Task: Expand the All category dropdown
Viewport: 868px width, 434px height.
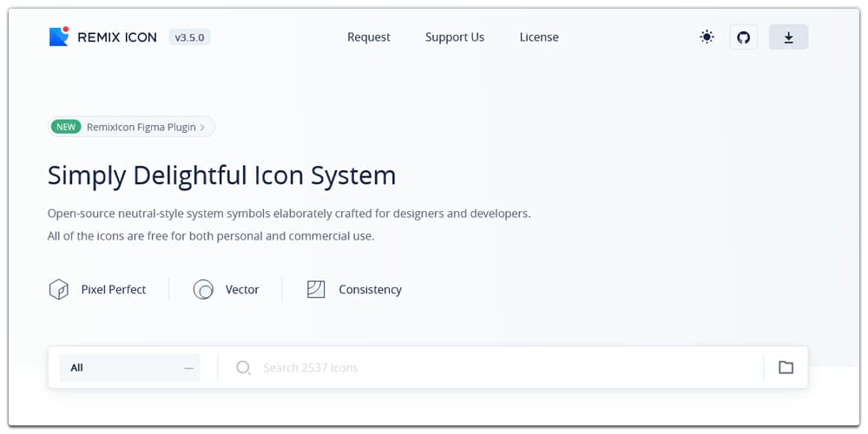Action: pyautogui.click(x=129, y=368)
